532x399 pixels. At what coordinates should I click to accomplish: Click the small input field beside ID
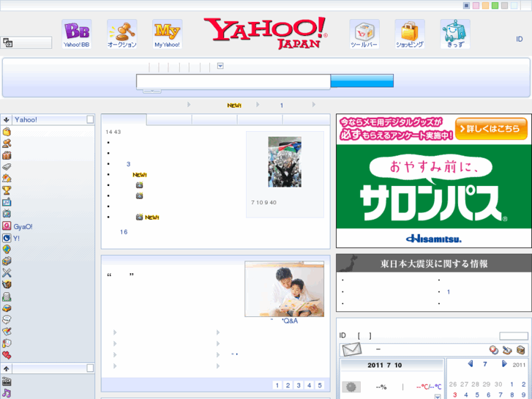(x=513, y=336)
